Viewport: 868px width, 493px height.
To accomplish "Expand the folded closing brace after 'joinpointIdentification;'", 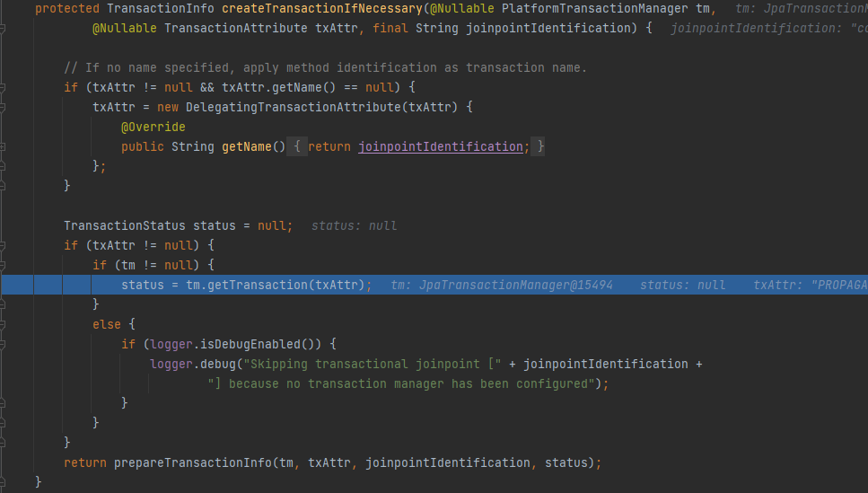I will coord(539,146).
